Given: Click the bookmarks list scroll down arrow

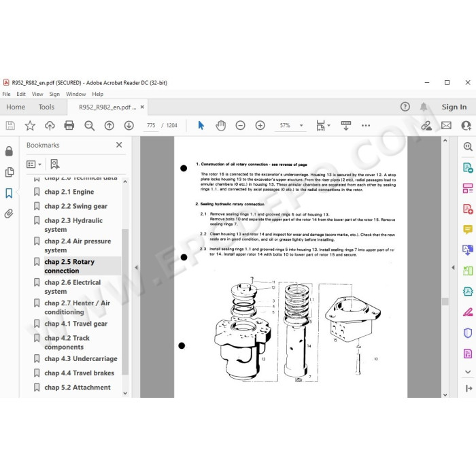Looking at the screenshot, I should (x=125, y=393).
